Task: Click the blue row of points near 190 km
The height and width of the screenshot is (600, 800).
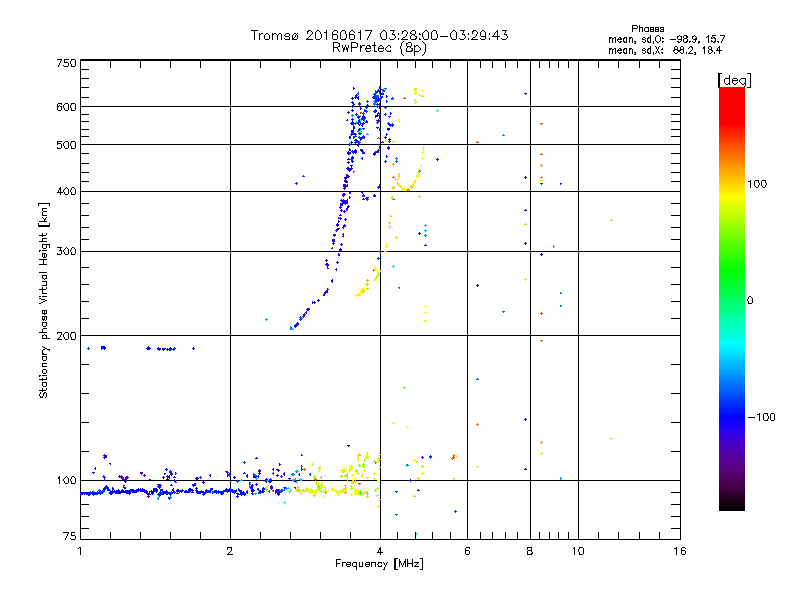Action: 141,348
